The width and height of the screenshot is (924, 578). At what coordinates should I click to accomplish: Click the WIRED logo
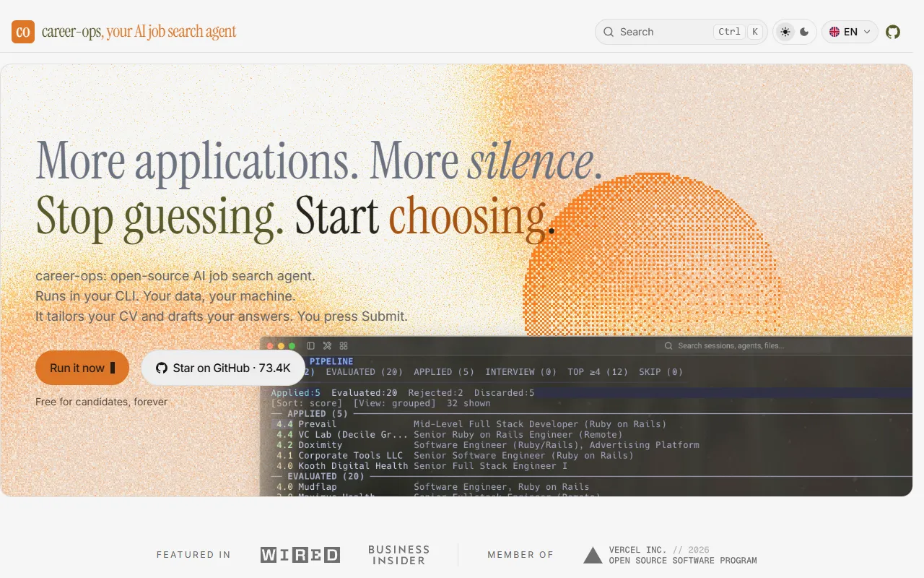coord(300,555)
